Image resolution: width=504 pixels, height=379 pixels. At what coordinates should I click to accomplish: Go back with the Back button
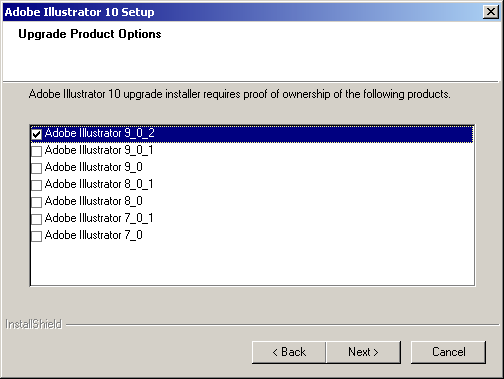click(289, 352)
